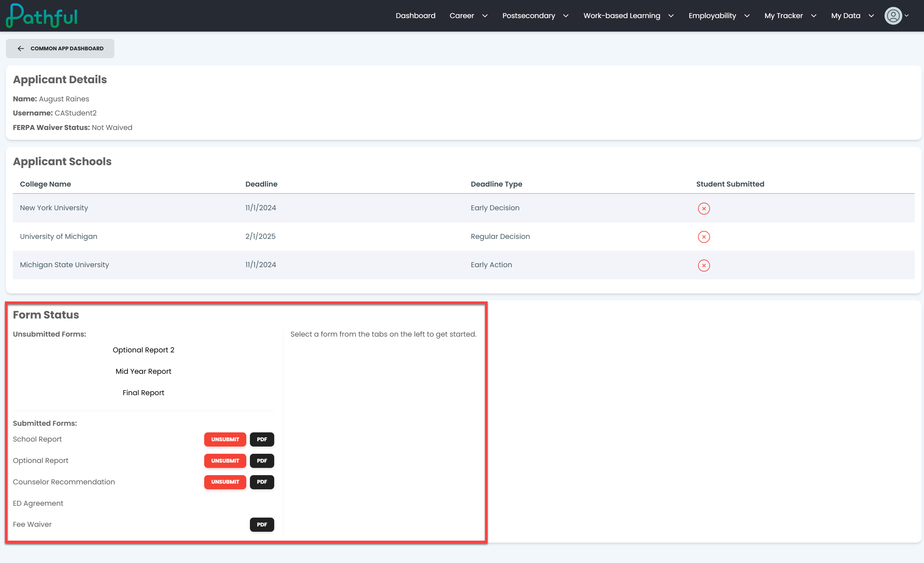
Task: Click the 2/1/2025 deadline cell
Action: [260, 237]
